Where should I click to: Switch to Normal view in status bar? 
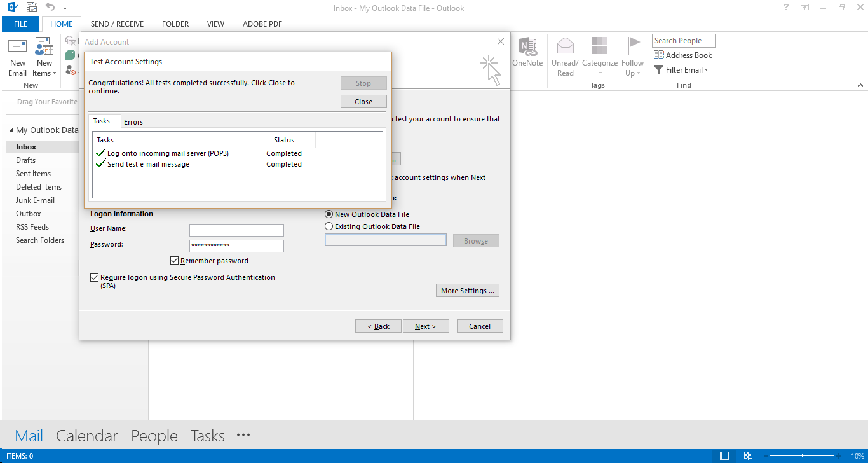point(725,456)
